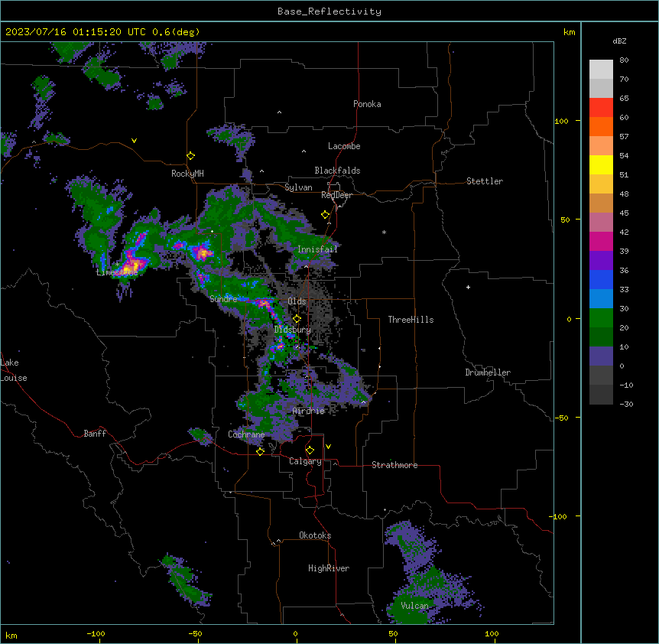Click the white asterisk marker east of Innisfail
Image resolution: width=659 pixels, height=644 pixels.
[x=384, y=232]
